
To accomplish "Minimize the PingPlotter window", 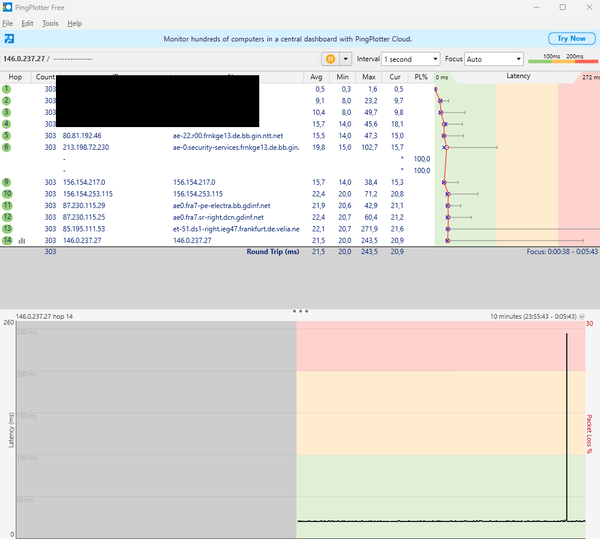I will pyautogui.click(x=536, y=7).
